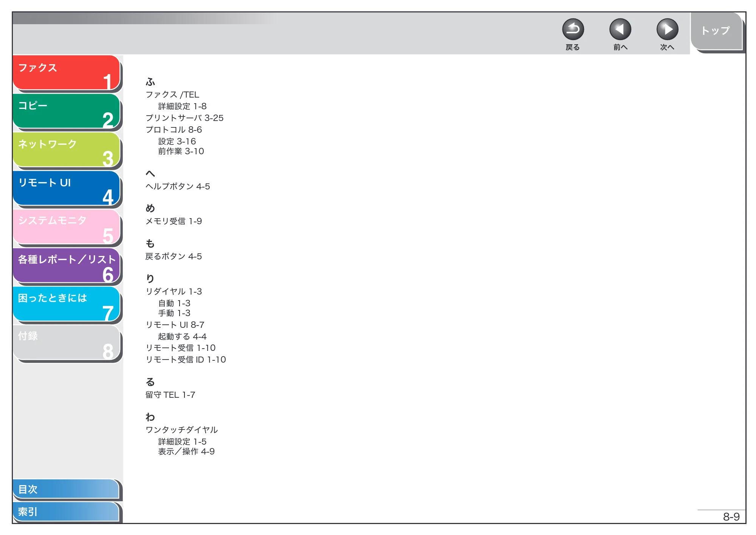
Task: Go to previous page with 前へ icon
Action: (620, 29)
